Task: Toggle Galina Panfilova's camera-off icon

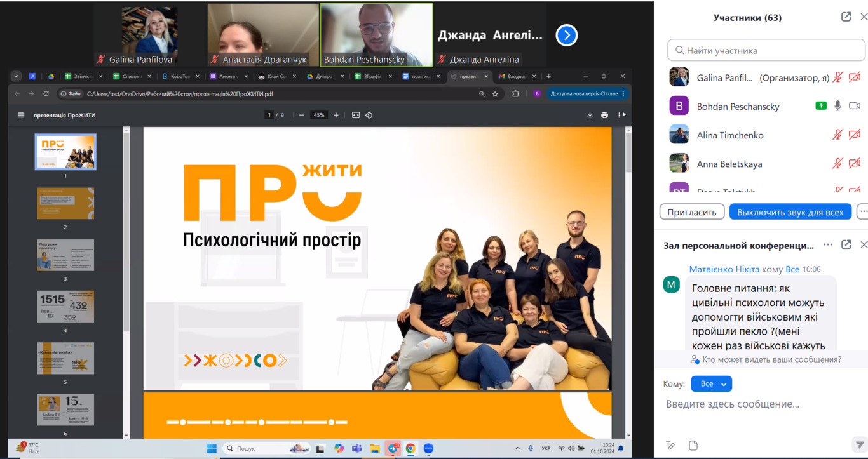Action: click(x=855, y=77)
